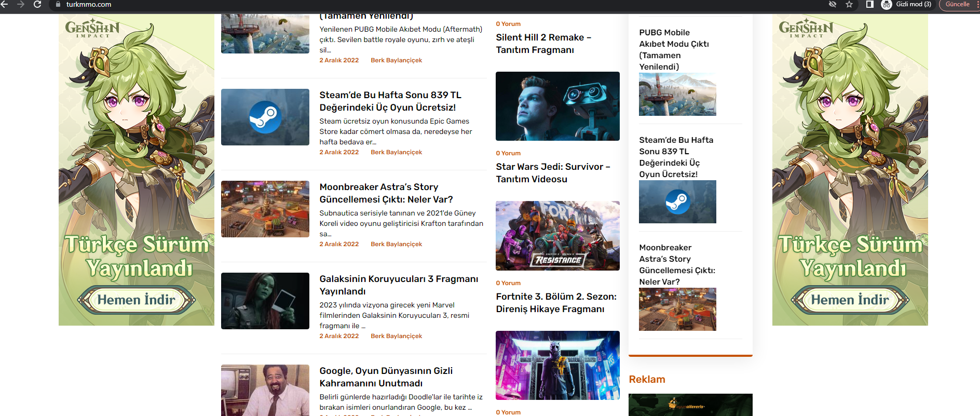
Task: Click the Fortnite Resistance video thumbnail
Action: (557, 236)
